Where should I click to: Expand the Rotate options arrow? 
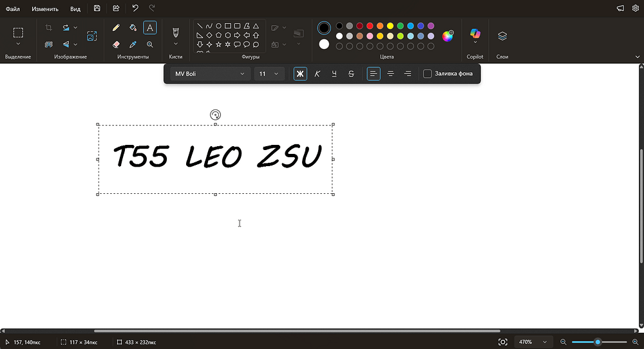coord(75,28)
